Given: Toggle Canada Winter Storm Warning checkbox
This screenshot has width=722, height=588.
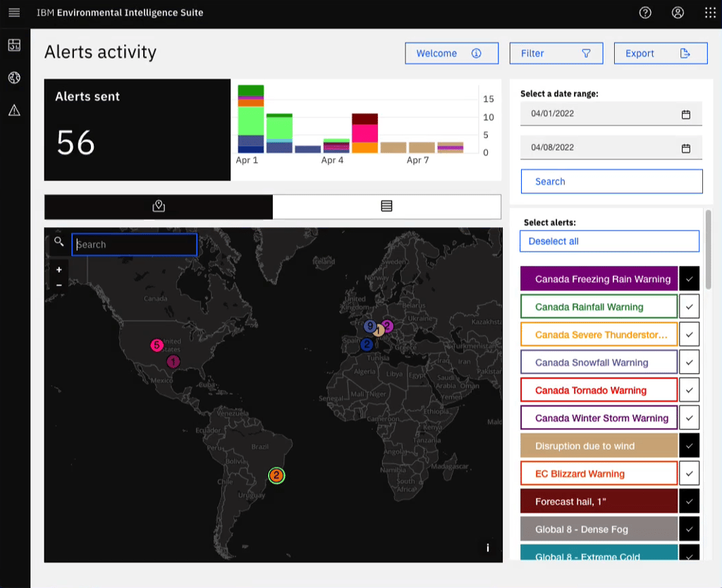Looking at the screenshot, I should pos(689,417).
